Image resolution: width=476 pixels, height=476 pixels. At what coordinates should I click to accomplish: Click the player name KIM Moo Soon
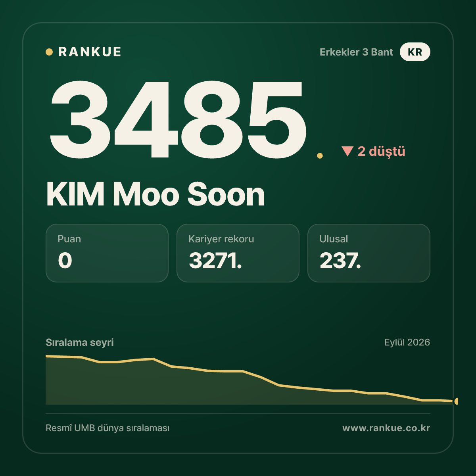pyautogui.click(x=155, y=194)
